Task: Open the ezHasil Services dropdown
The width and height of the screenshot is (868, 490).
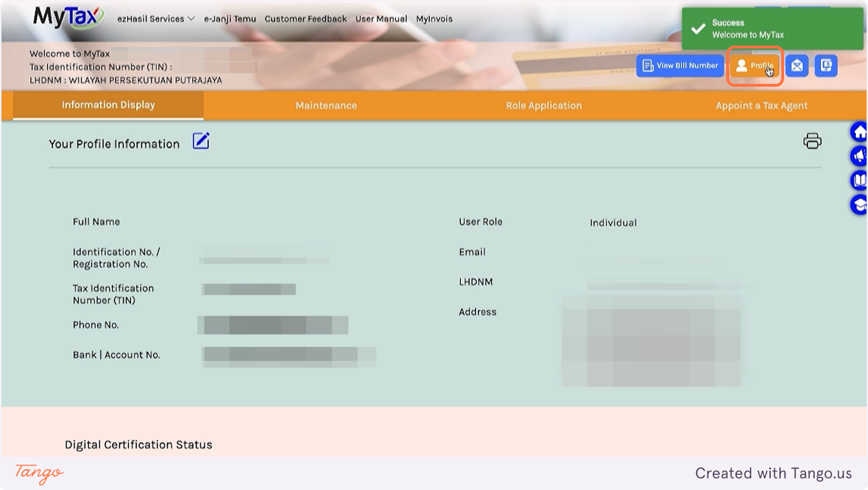Action: click(156, 19)
